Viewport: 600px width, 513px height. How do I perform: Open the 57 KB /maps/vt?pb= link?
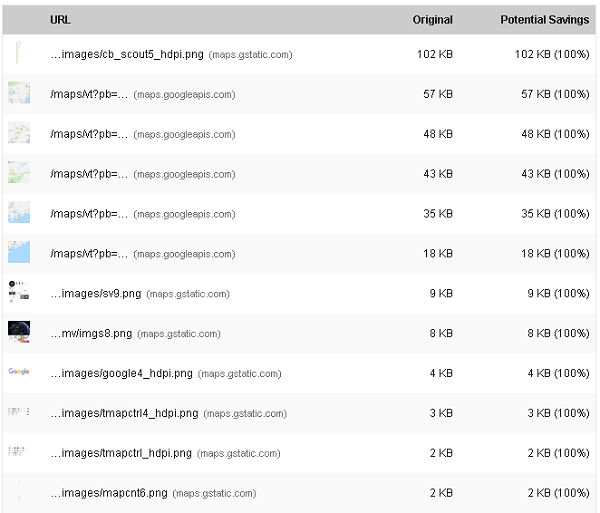point(89,94)
